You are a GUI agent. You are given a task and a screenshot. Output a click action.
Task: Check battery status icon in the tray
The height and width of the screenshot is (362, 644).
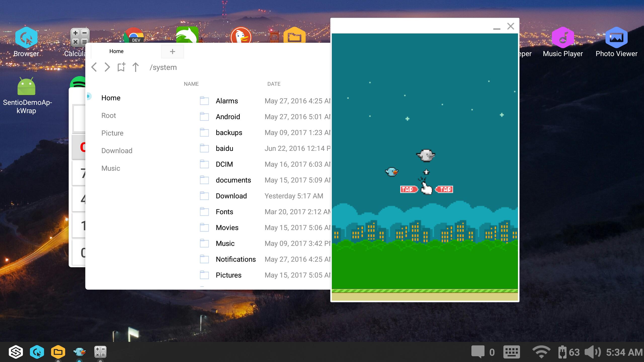pyautogui.click(x=562, y=352)
